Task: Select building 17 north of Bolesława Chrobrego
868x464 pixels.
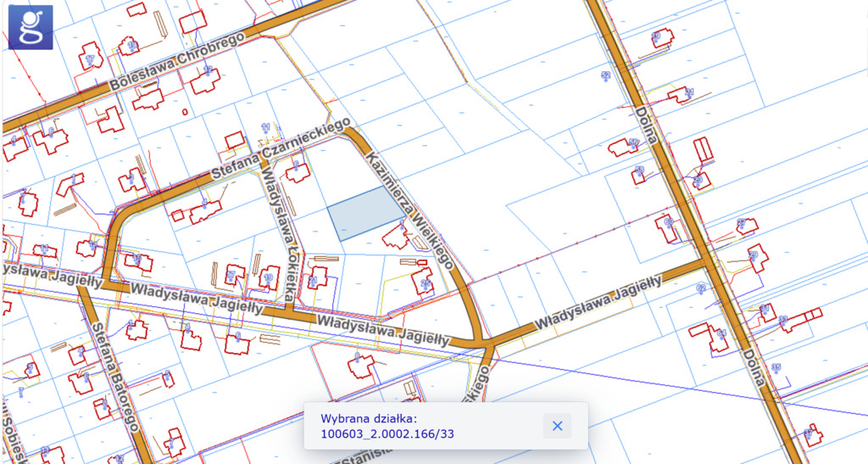Action: (x=91, y=59)
